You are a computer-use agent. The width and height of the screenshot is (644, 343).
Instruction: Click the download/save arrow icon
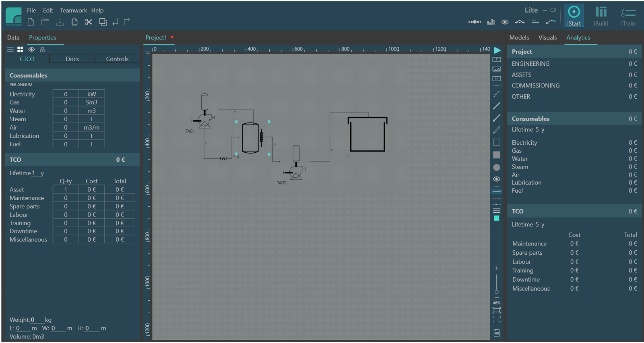pyautogui.click(x=60, y=22)
